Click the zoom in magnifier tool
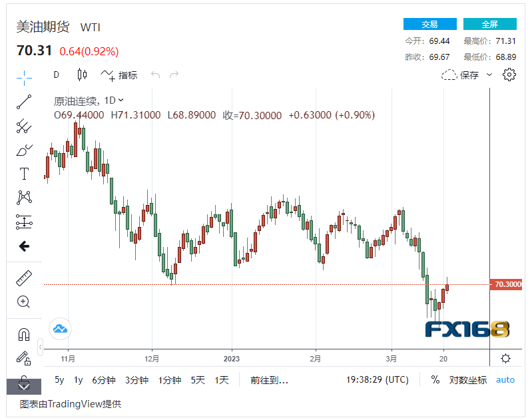Screen dimensions: 532x420 [24, 302]
